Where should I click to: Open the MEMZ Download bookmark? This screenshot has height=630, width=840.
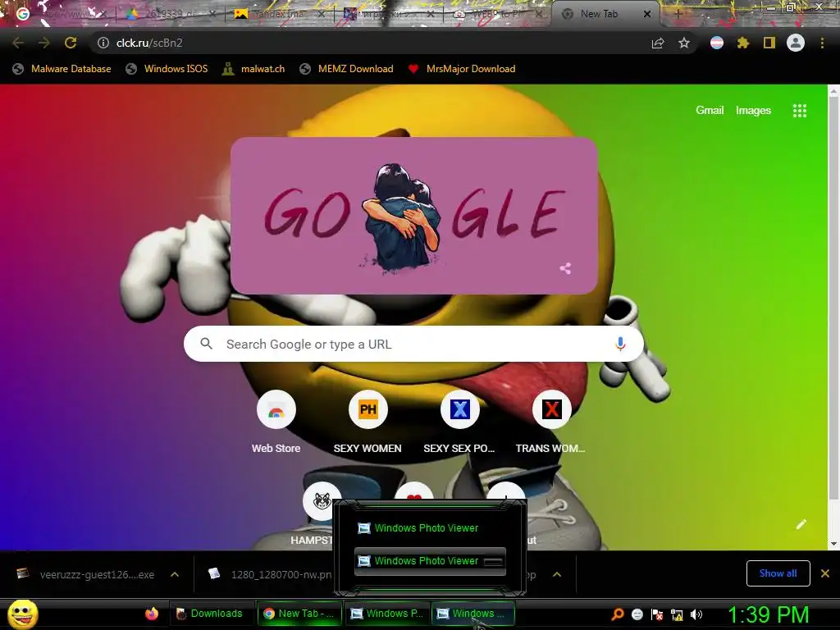pyautogui.click(x=347, y=69)
